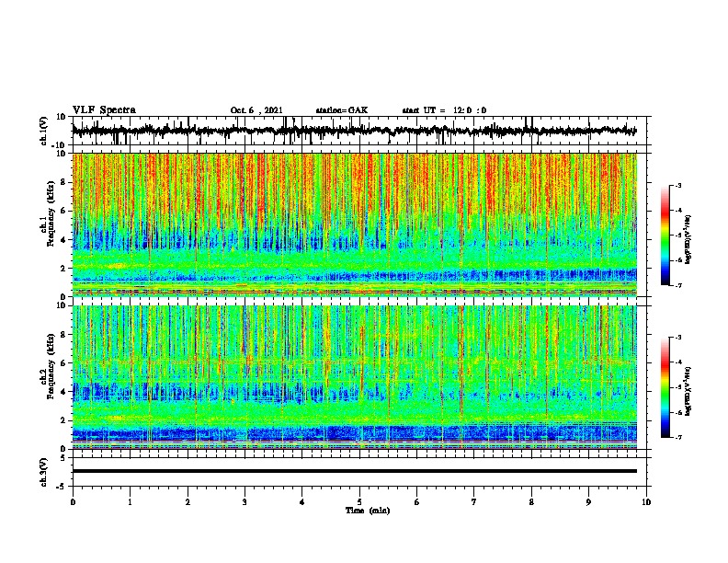The width and height of the screenshot is (728, 563).
Task: Click the "0" tick on the time axis
Action: coord(73,502)
